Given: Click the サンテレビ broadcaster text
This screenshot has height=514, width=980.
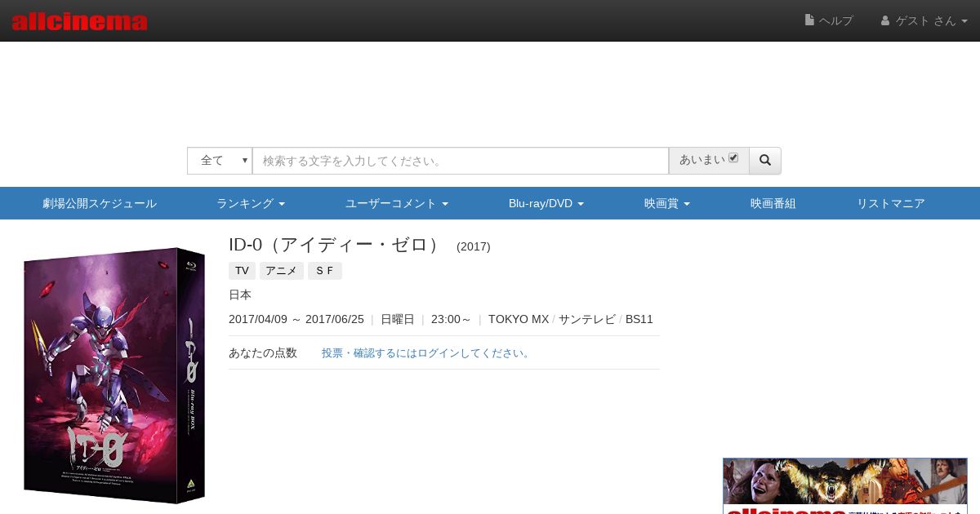Looking at the screenshot, I should (587, 319).
